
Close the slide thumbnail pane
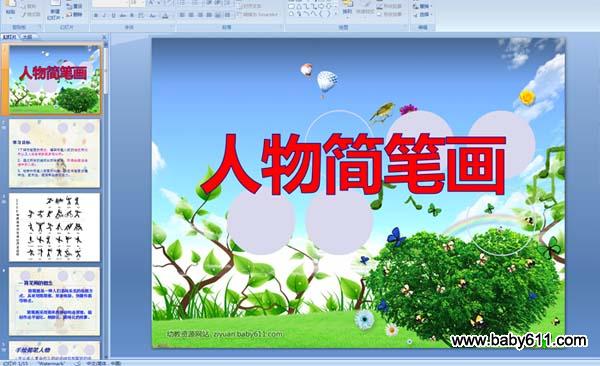[x=104, y=37]
